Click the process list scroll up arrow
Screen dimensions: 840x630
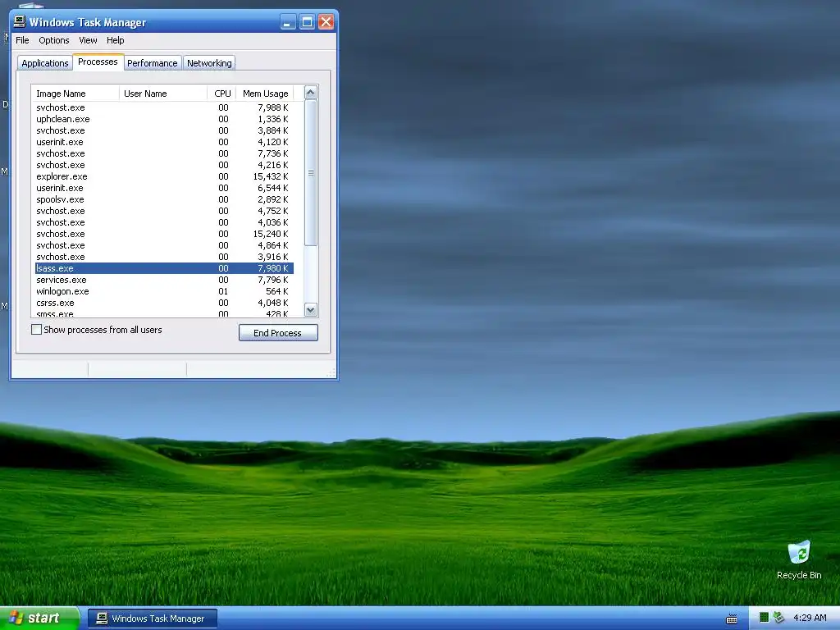click(311, 93)
